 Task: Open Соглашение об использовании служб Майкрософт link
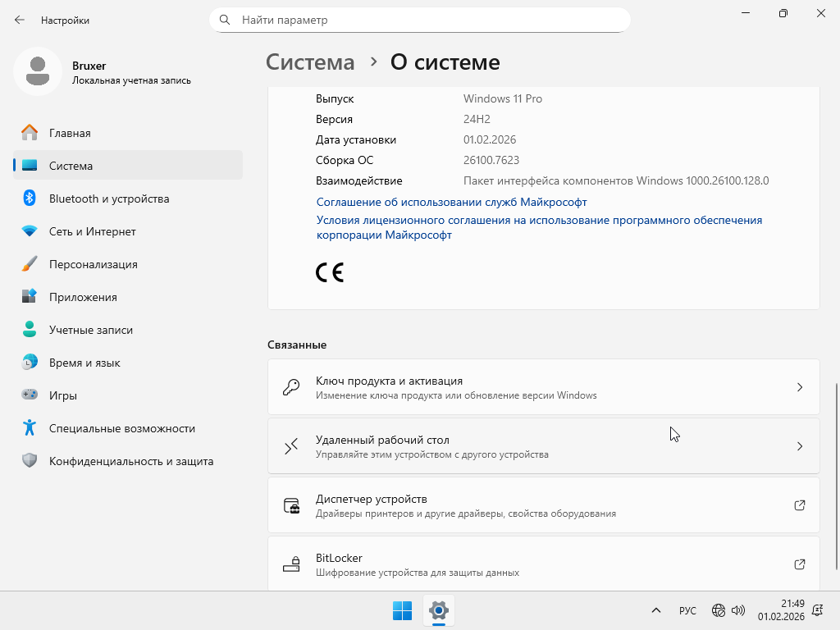[451, 202]
